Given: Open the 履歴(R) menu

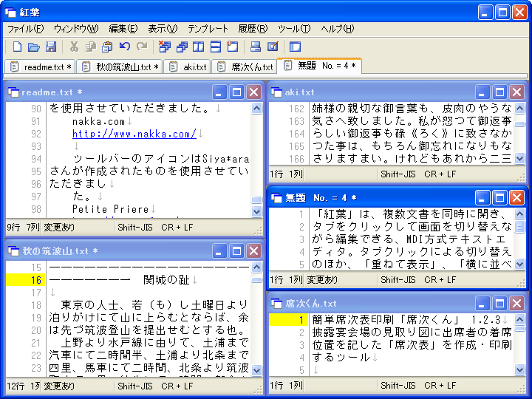Looking at the screenshot, I should tap(253, 29).
